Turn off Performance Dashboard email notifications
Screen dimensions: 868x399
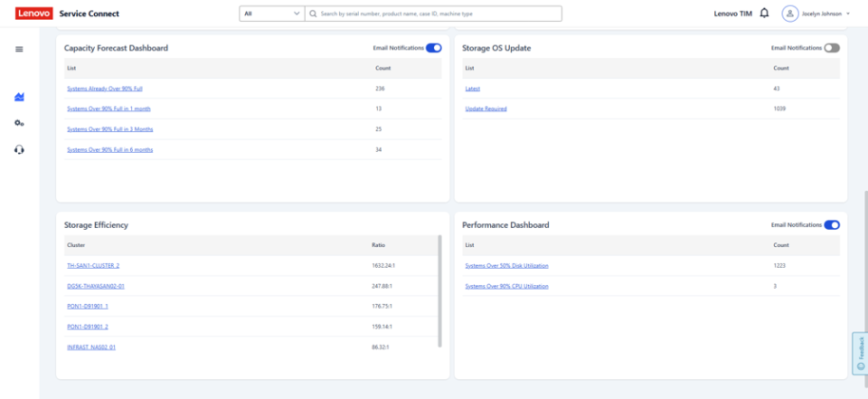click(831, 224)
